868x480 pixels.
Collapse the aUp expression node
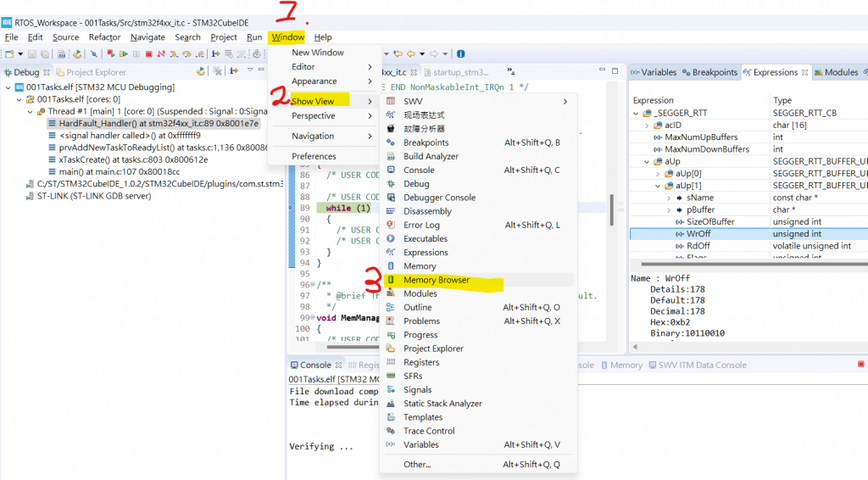click(x=647, y=162)
